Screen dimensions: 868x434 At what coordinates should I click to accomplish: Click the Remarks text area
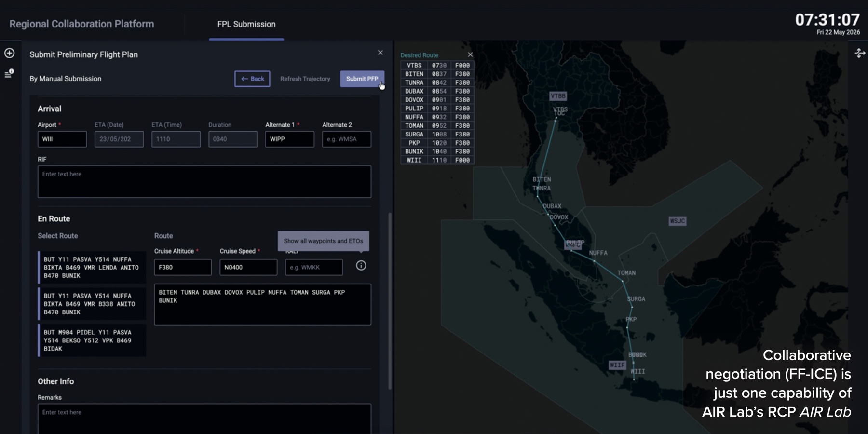pos(204,419)
